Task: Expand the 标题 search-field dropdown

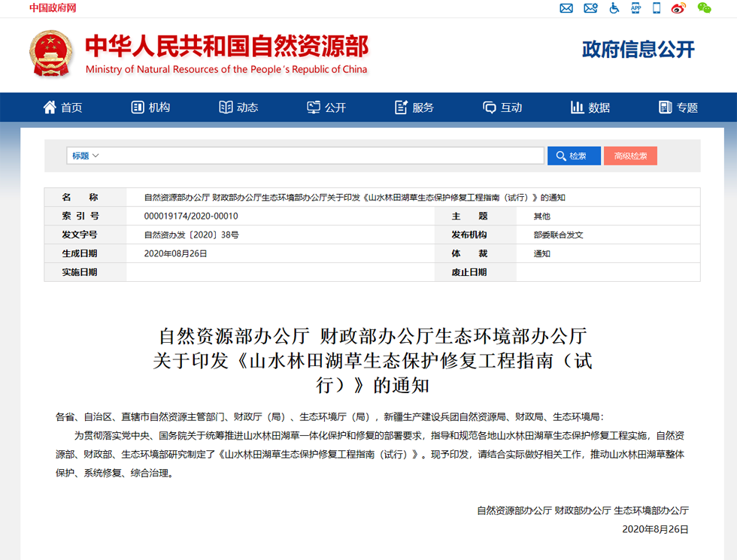Action: [85, 156]
